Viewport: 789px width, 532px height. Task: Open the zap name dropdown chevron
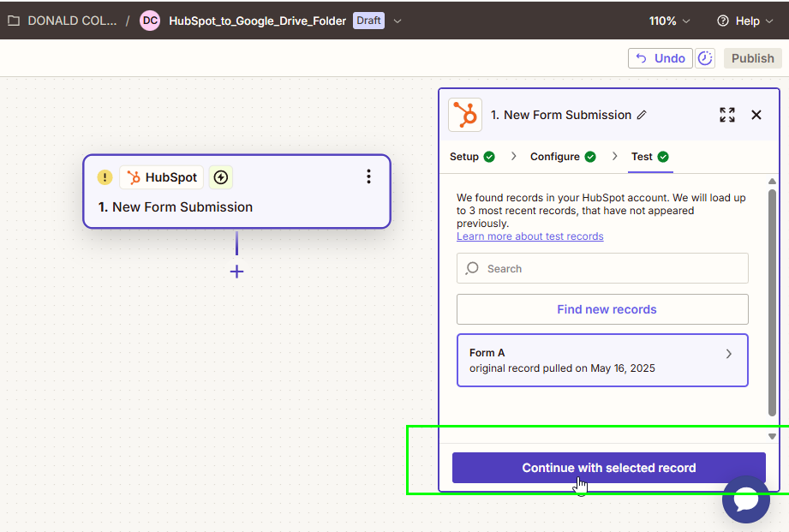click(x=397, y=21)
